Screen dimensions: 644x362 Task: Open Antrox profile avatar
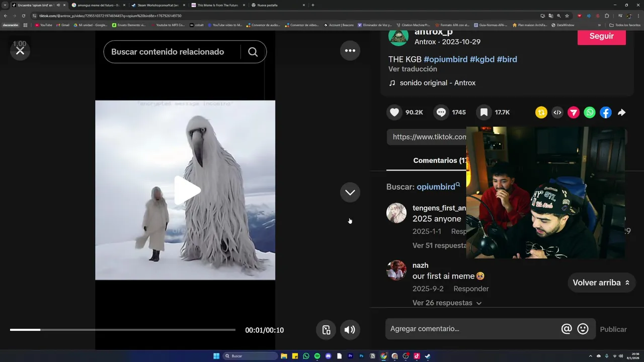click(398, 36)
